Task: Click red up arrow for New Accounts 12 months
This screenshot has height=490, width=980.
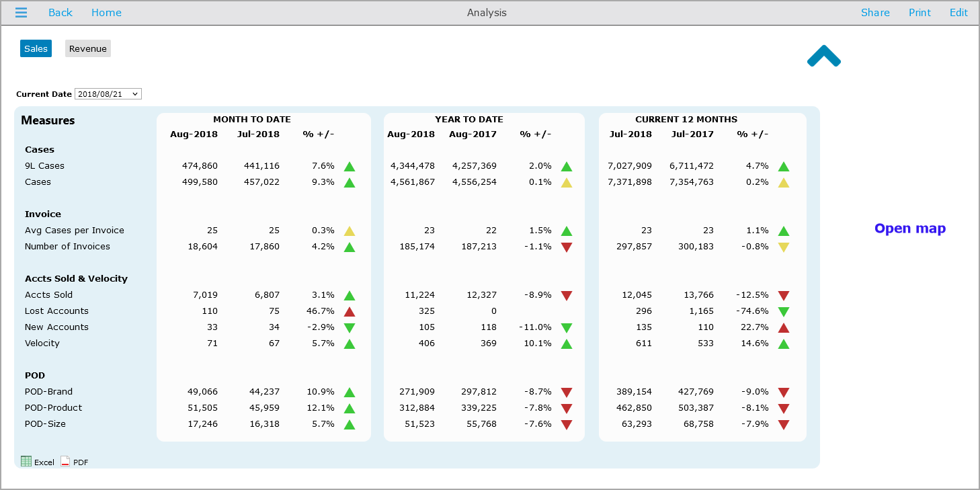Action: click(784, 328)
